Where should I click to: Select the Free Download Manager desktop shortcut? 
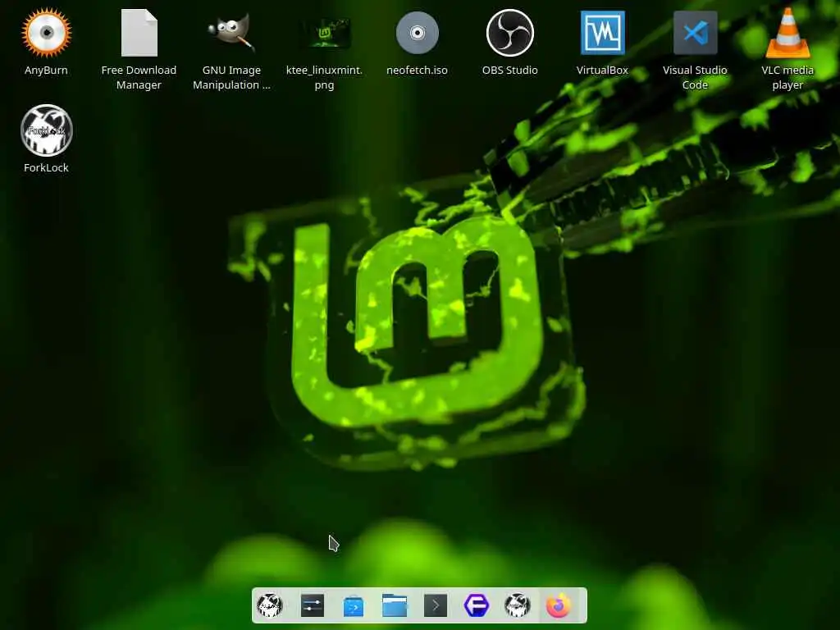click(x=139, y=33)
